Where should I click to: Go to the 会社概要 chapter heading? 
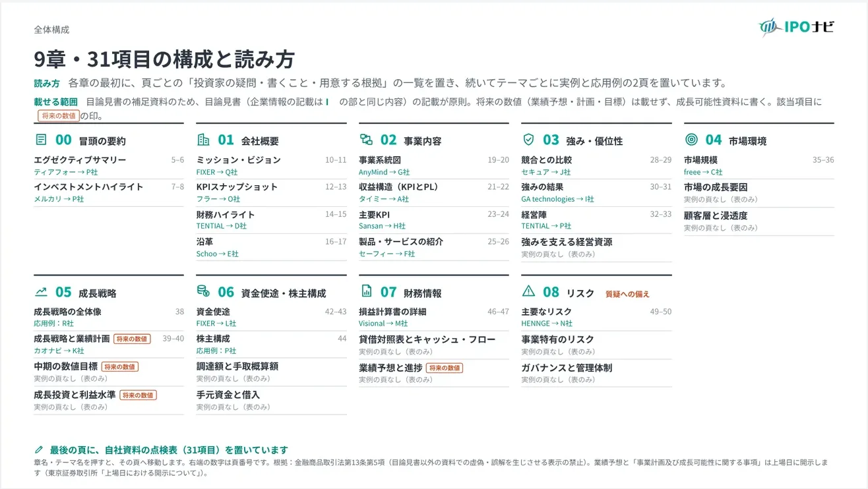(261, 141)
